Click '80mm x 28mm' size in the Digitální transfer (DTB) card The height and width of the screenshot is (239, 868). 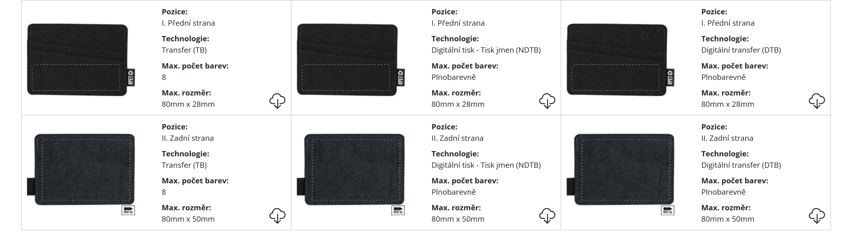(x=727, y=104)
